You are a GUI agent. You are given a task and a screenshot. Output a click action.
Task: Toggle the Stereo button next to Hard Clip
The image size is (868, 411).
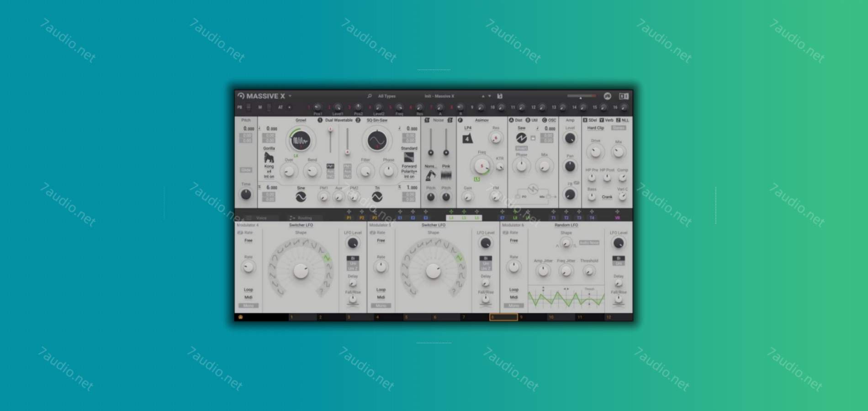coord(618,128)
